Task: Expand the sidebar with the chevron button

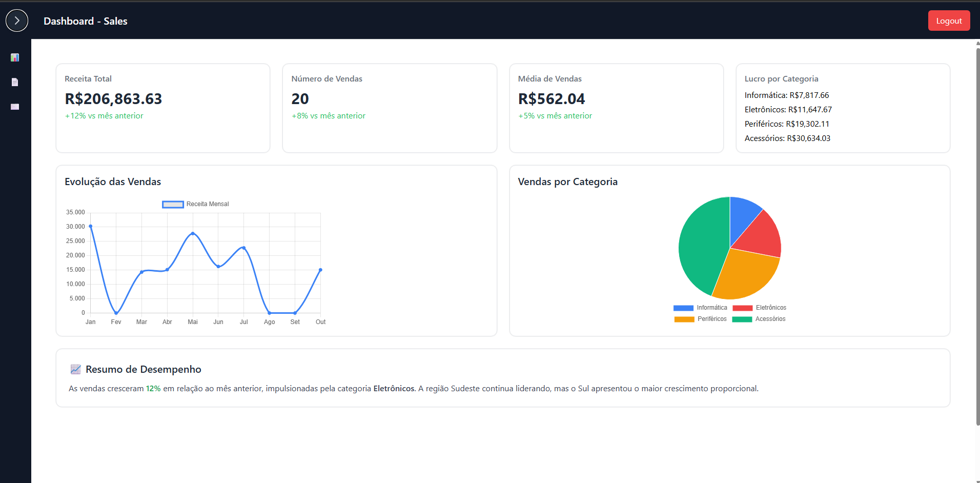Action: (x=17, y=21)
